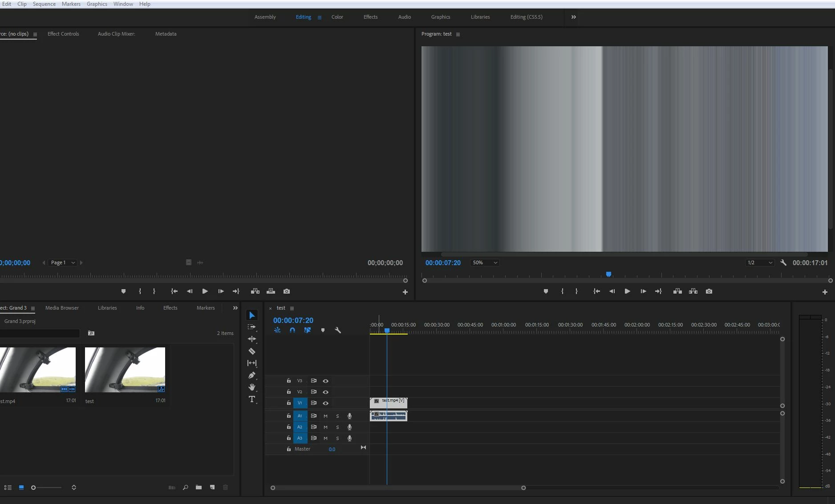Select the test sequence thumbnail
Image resolution: width=835 pixels, height=504 pixels.
coord(125,370)
